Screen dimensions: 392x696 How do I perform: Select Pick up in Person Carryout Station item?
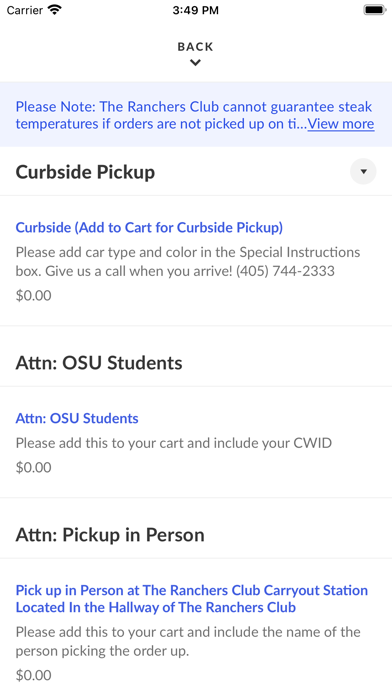pos(192,598)
